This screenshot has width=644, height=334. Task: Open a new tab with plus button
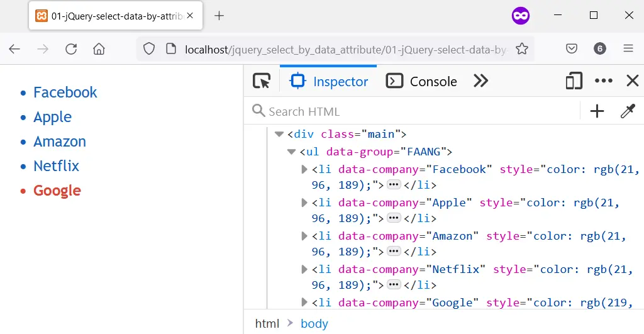219,16
